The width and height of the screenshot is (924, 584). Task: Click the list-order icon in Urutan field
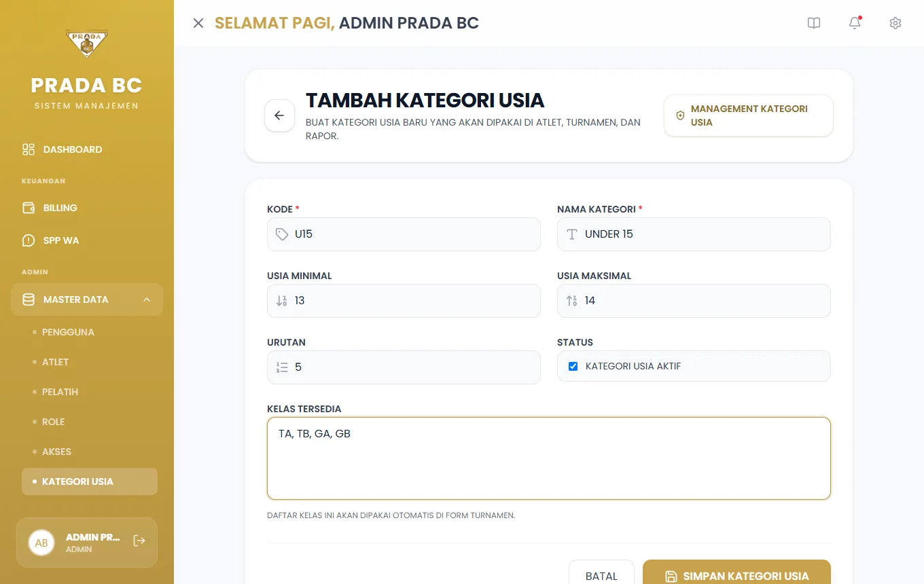click(282, 367)
